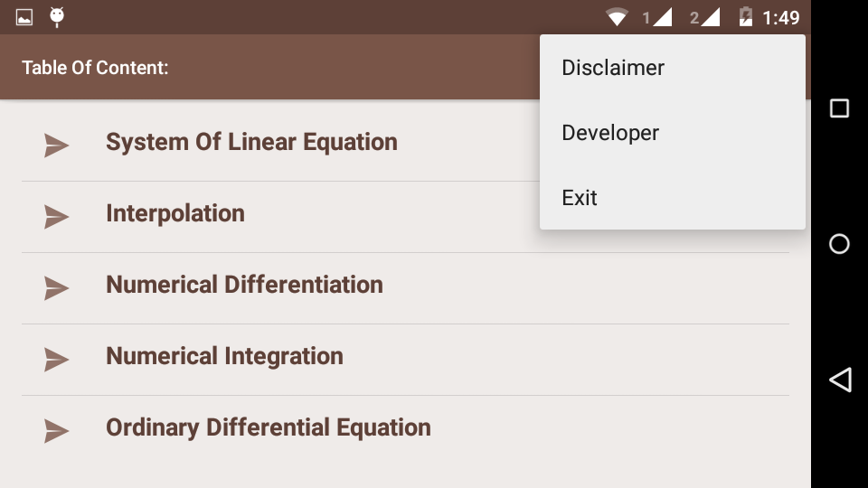The height and width of the screenshot is (488, 868).
Task: Tap the Wi-Fi status bar icon
Action: (618, 17)
